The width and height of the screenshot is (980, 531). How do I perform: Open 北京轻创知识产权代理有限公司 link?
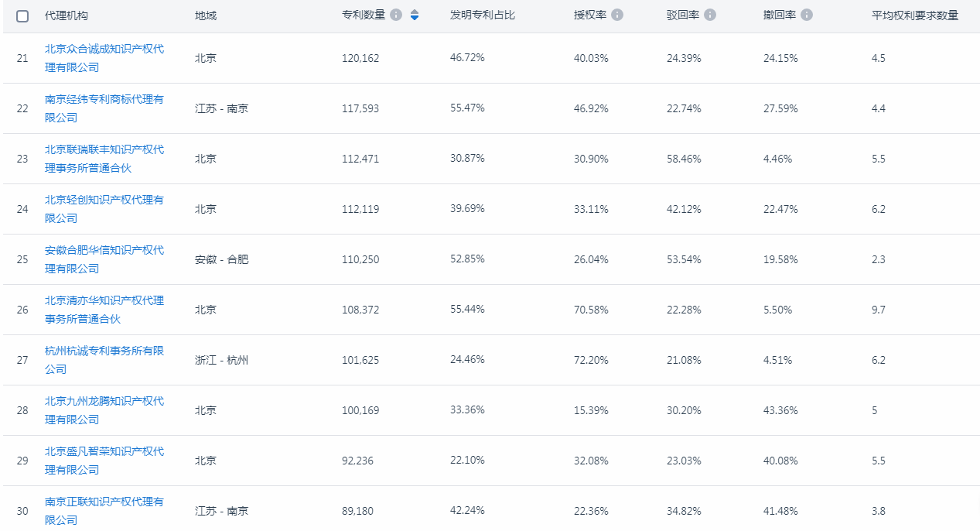104,209
